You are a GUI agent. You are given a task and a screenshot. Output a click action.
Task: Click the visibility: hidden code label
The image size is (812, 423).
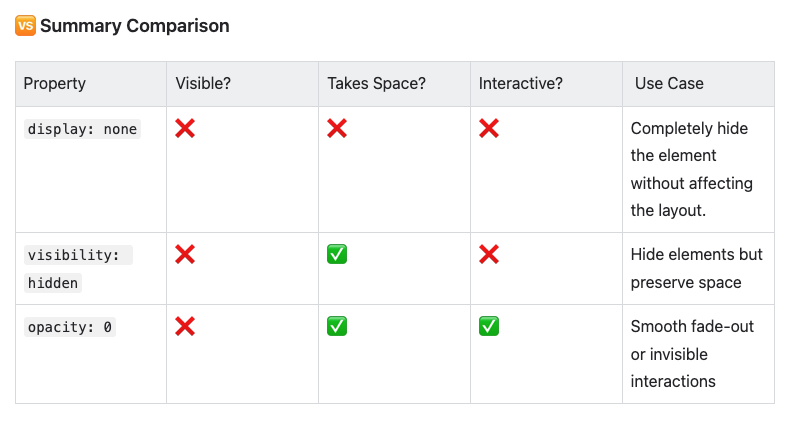tap(78, 269)
